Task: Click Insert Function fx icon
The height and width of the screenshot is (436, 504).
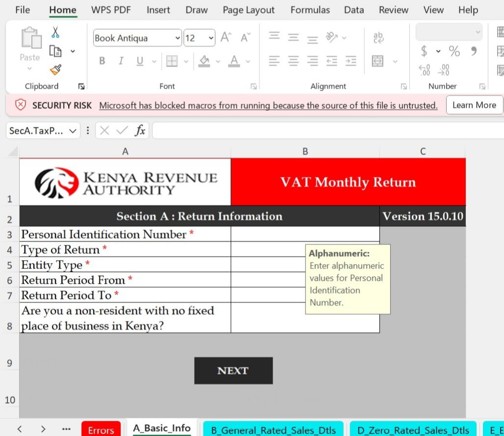Action: coord(140,130)
